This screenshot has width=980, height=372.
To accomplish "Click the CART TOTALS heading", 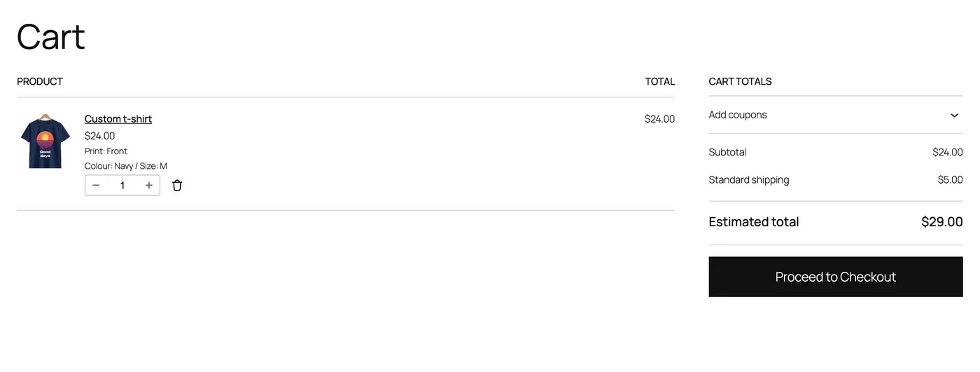I will coord(740,81).
